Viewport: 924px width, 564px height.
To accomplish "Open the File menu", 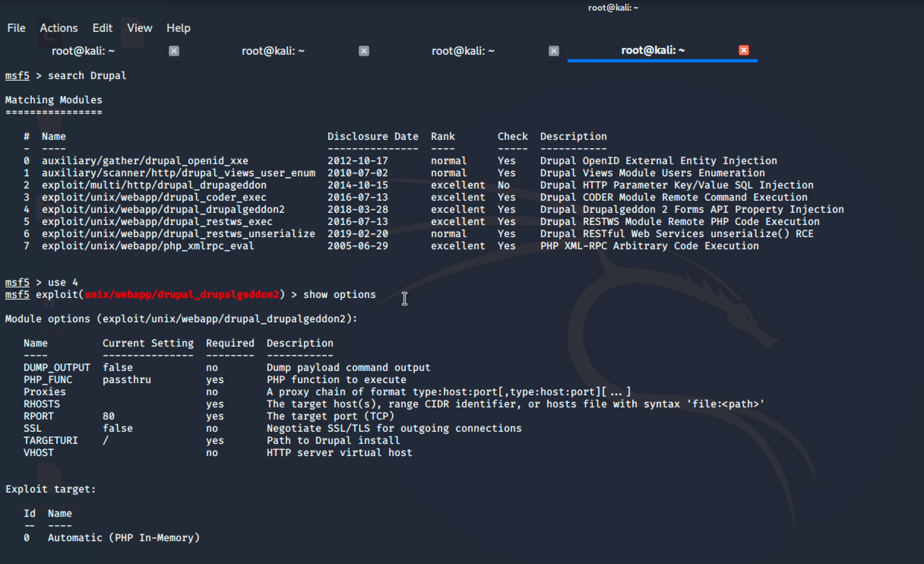I will 16,28.
